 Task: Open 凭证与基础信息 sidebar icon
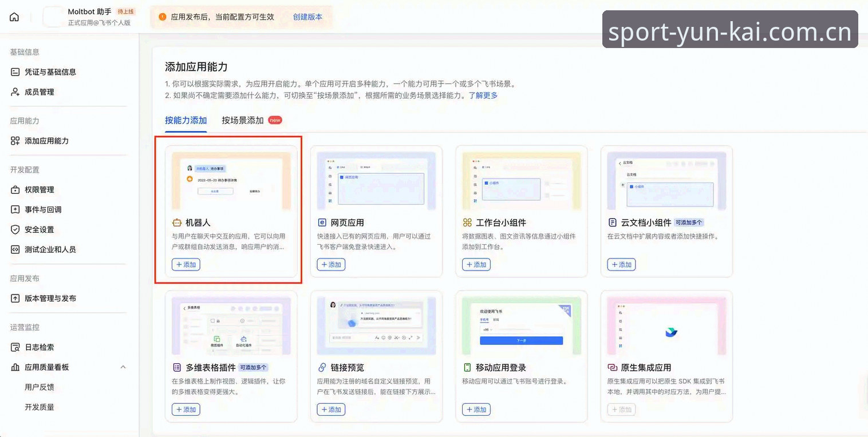coord(15,72)
